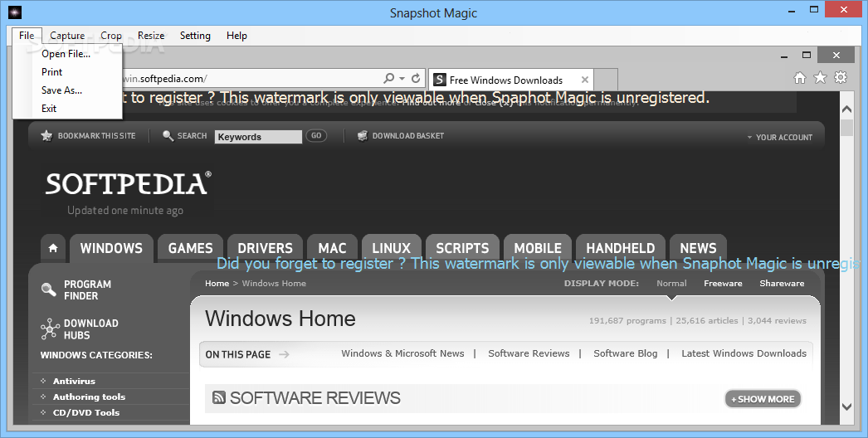
Task: Jump to Software Blog section
Action: coord(626,353)
